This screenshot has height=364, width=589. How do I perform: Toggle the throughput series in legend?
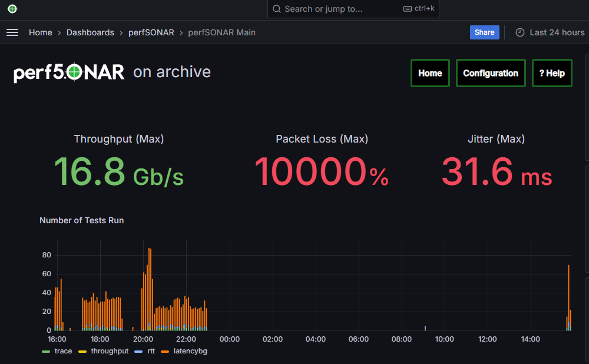[x=110, y=351]
